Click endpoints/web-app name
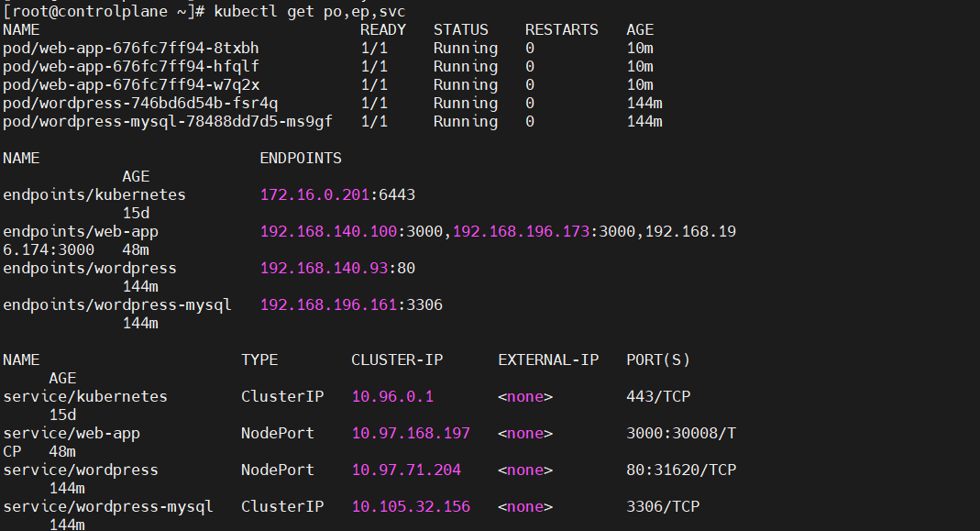 pyautogui.click(x=80, y=232)
